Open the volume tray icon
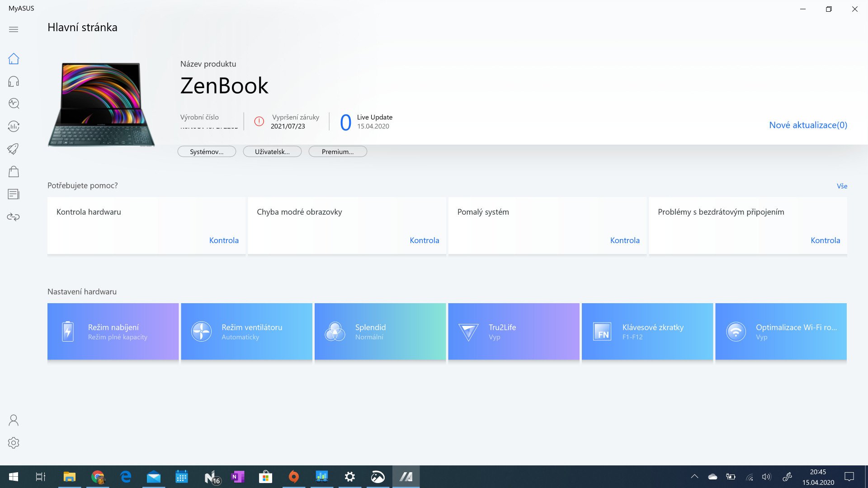Image resolution: width=868 pixels, height=488 pixels. pyautogui.click(x=766, y=477)
